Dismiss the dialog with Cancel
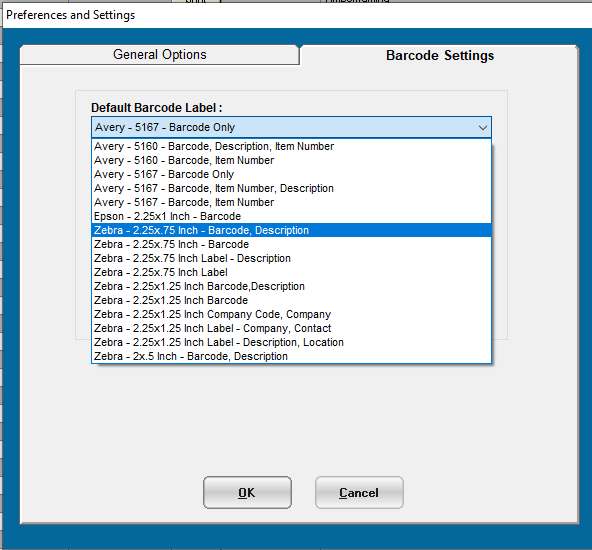 pos(359,493)
